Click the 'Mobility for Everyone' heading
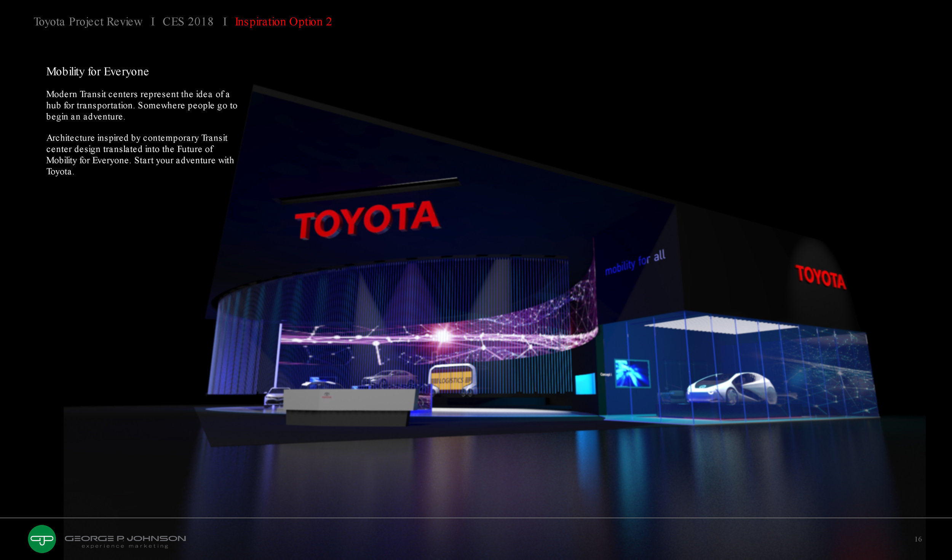 [x=97, y=72]
